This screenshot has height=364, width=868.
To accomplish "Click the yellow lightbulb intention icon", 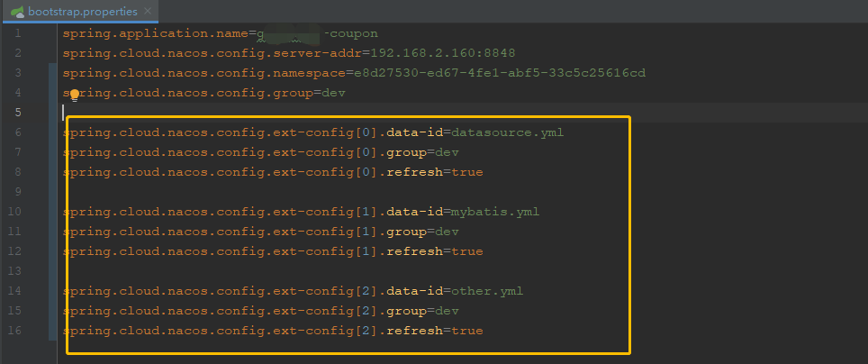I will pos(74,96).
